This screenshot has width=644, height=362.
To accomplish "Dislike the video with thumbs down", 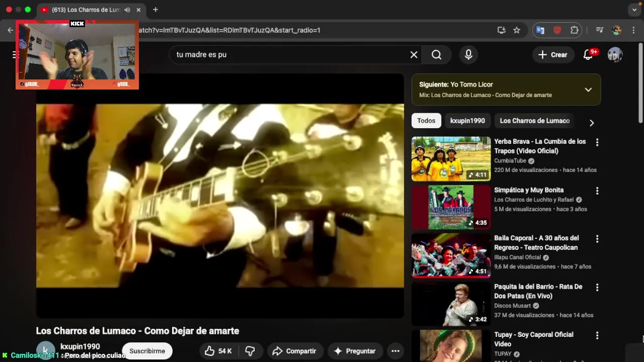I will (250, 351).
